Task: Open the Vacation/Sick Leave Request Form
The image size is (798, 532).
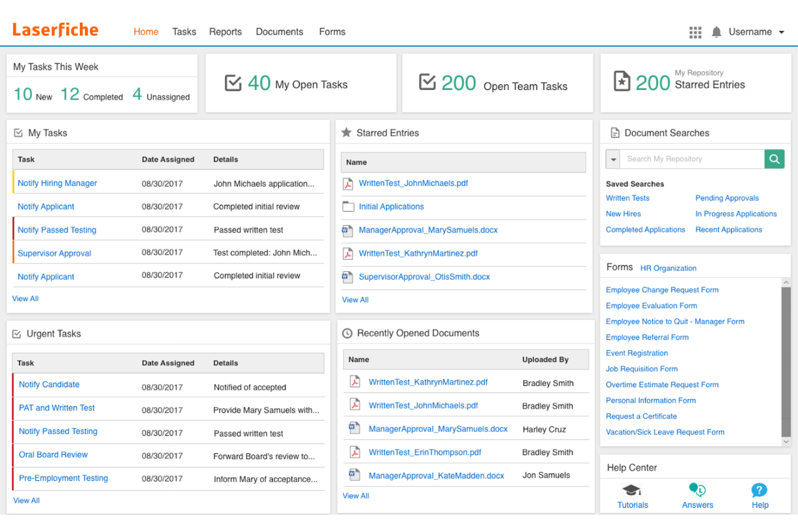Action: (665, 432)
